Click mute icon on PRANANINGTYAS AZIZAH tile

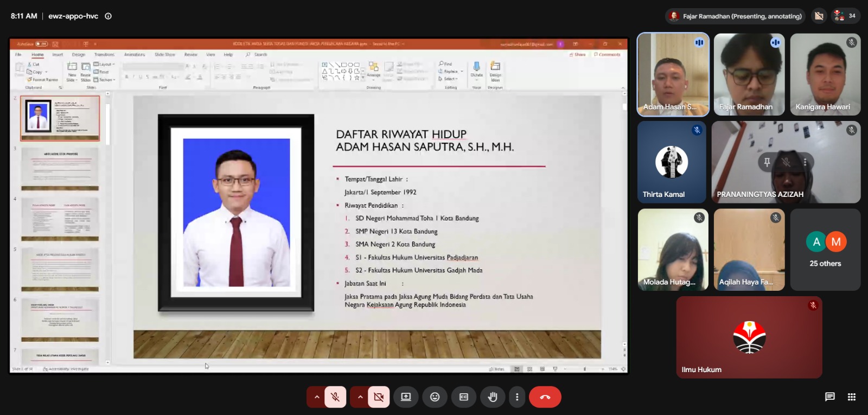point(786,162)
